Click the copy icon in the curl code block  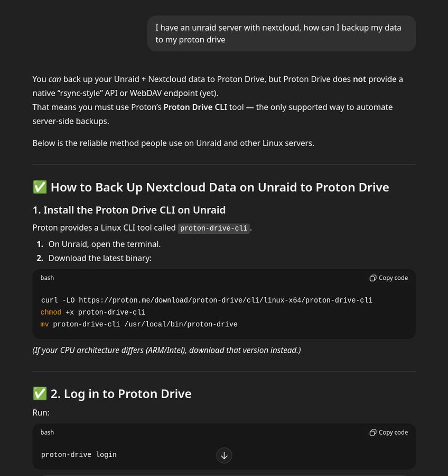pos(373,278)
